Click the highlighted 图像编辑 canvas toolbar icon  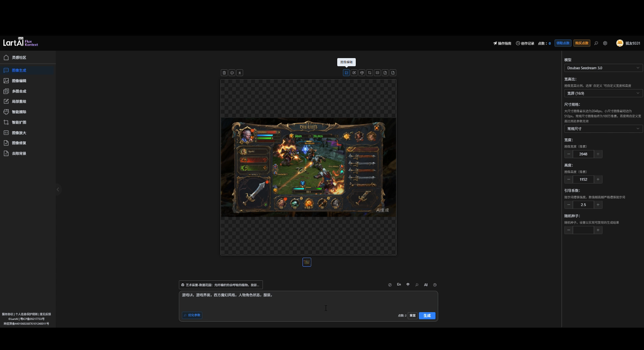(x=346, y=73)
